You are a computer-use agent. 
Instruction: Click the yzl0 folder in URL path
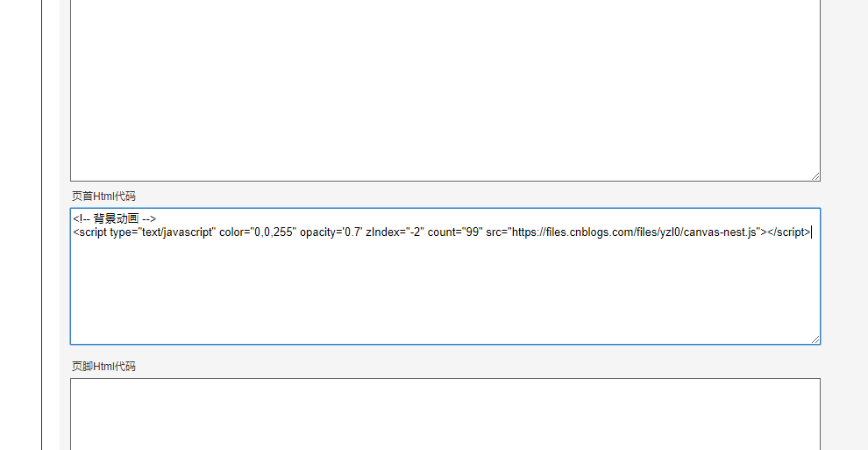[668, 232]
